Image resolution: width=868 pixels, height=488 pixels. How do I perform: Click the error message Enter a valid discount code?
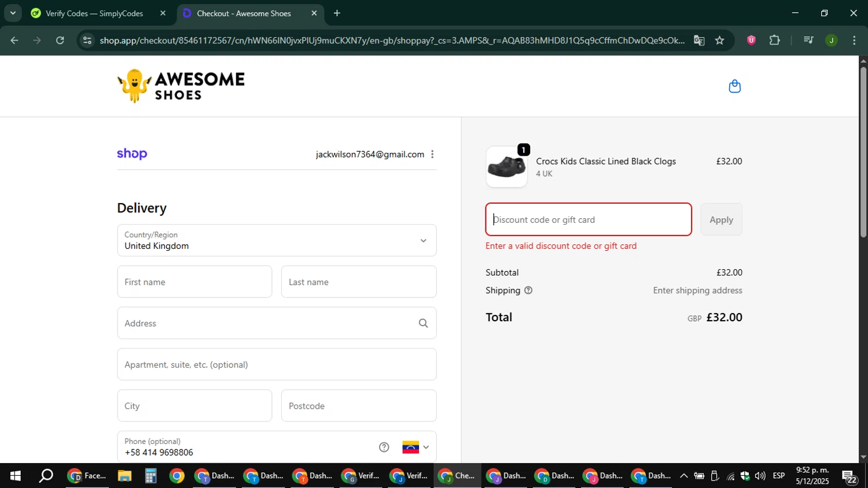pyautogui.click(x=561, y=246)
